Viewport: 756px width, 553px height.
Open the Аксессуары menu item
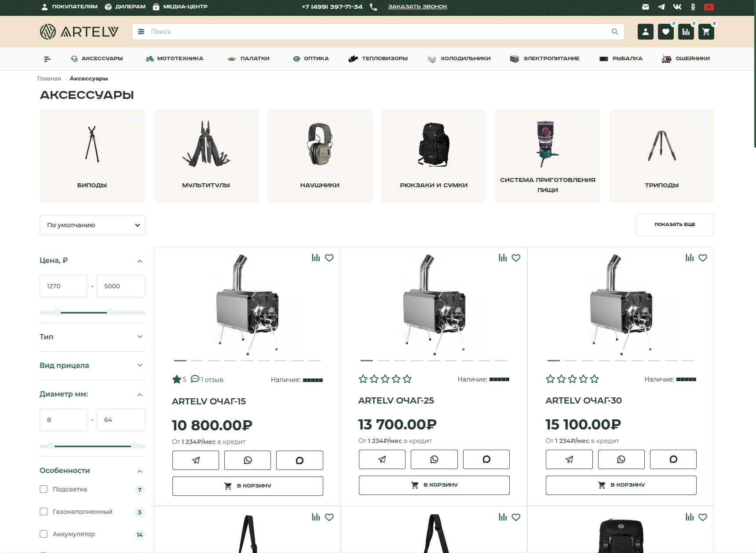point(97,58)
